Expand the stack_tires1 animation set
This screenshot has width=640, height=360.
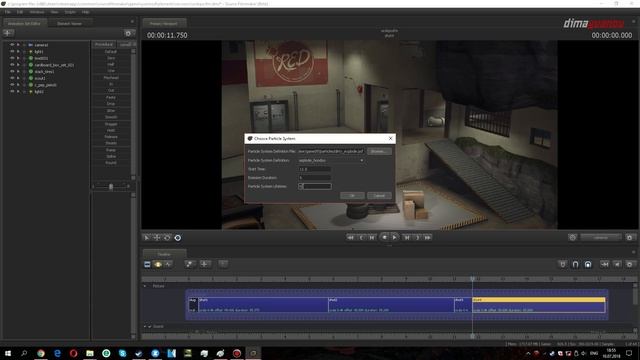[18, 71]
